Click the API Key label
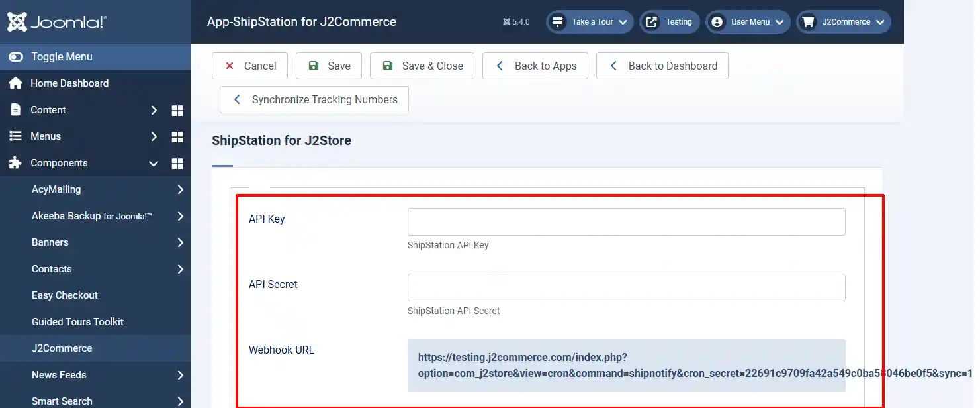 pos(267,219)
